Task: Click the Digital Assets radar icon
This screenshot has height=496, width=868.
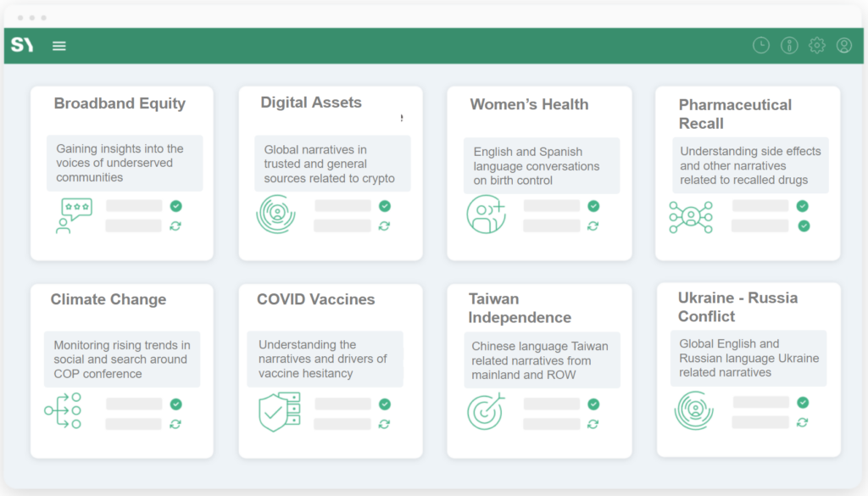Action: tap(276, 215)
